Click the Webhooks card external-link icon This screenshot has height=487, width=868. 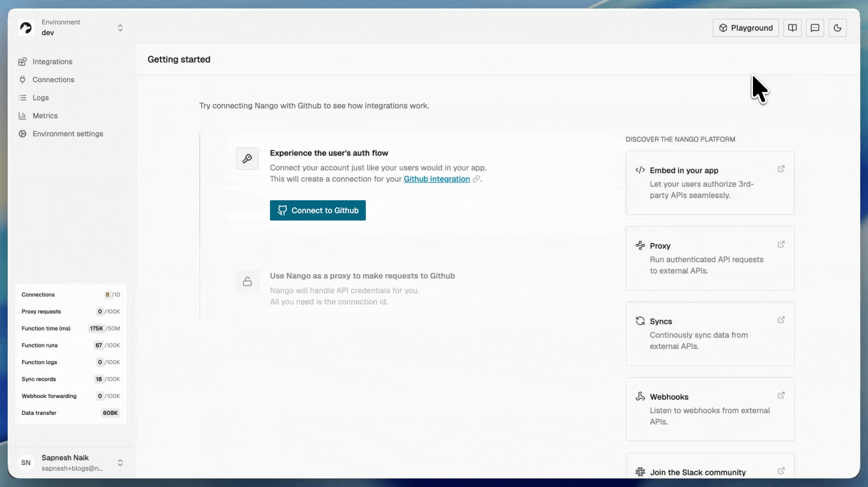[x=781, y=395]
